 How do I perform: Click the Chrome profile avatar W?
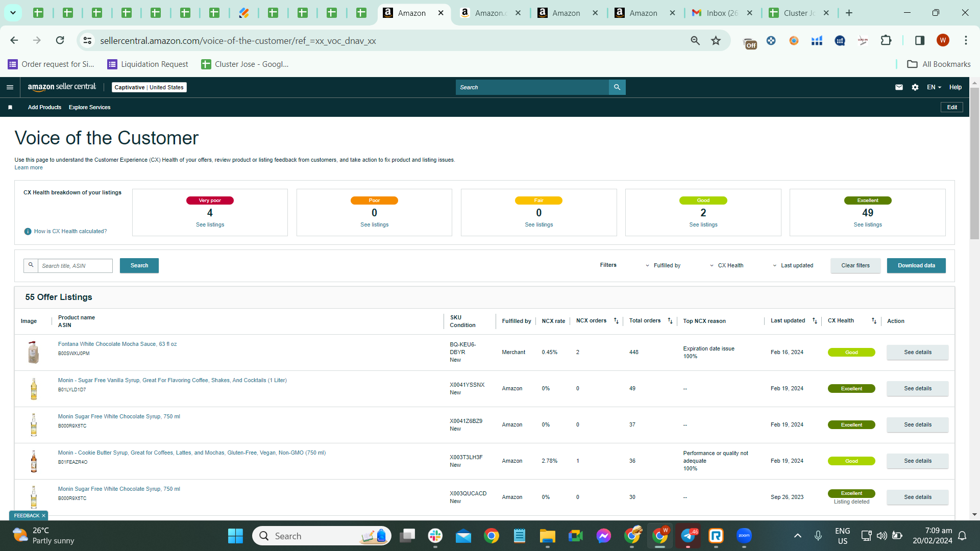click(x=943, y=40)
